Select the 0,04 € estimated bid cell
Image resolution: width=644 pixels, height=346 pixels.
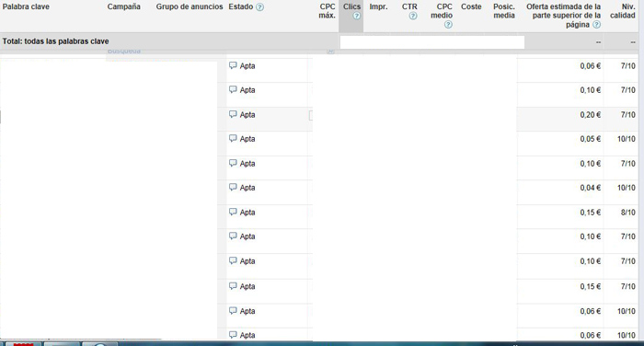point(591,188)
